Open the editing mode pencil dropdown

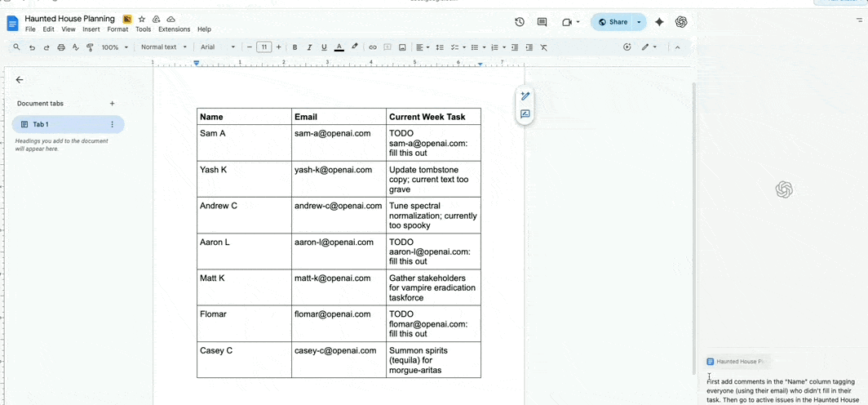pos(649,47)
